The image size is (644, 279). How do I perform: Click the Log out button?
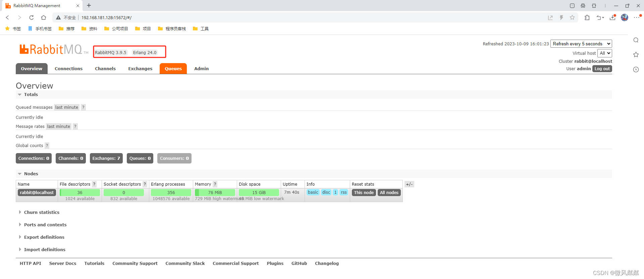[602, 69]
